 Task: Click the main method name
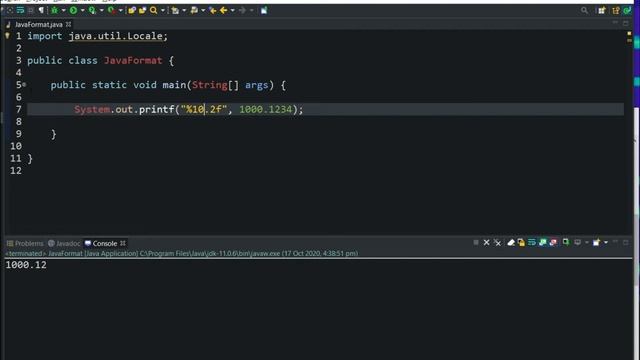[x=174, y=85]
